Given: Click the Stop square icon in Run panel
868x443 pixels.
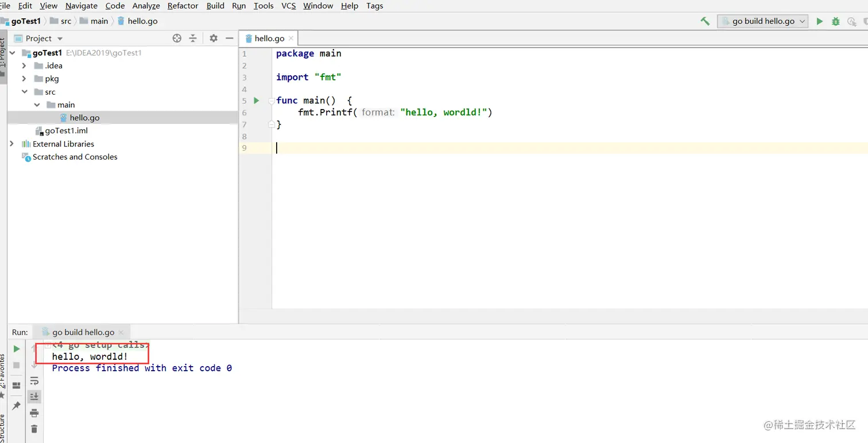Looking at the screenshot, I should coord(16,365).
